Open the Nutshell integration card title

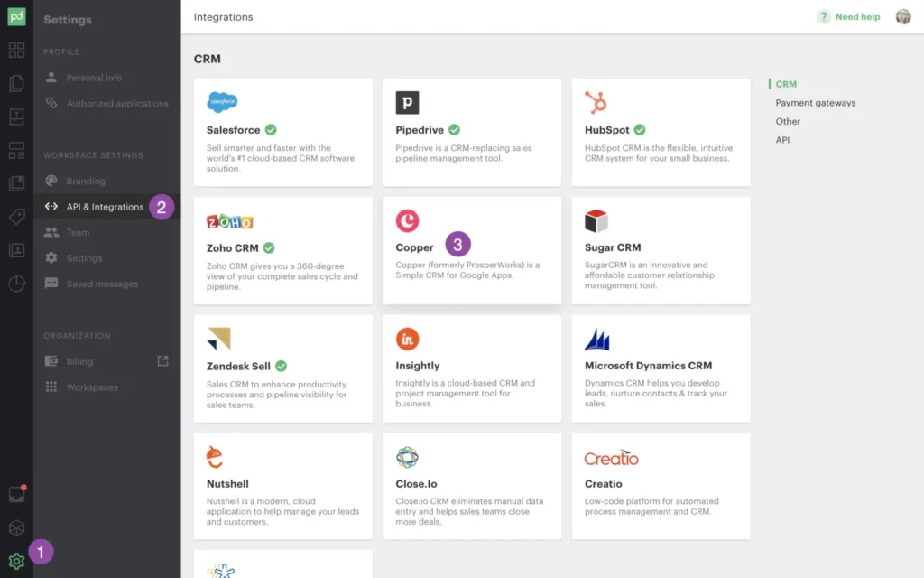pos(227,484)
